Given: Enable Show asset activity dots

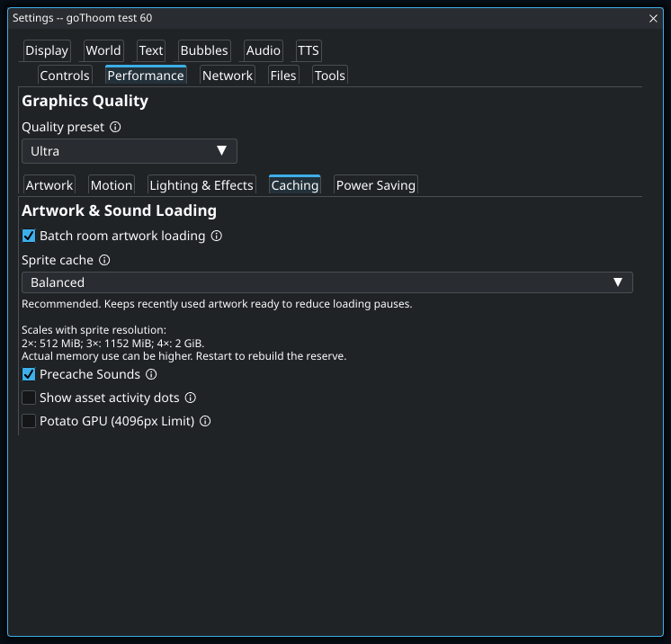Looking at the screenshot, I should [x=29, y=398].
